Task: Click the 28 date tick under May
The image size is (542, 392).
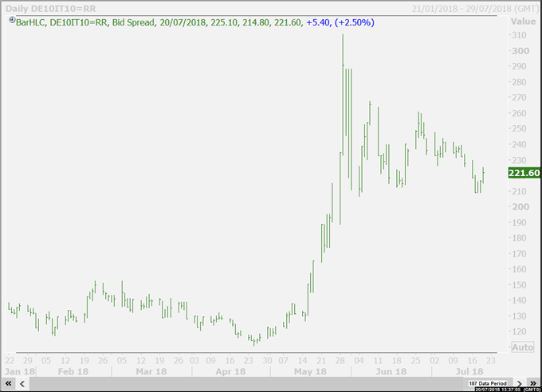Action: (340, 361)
